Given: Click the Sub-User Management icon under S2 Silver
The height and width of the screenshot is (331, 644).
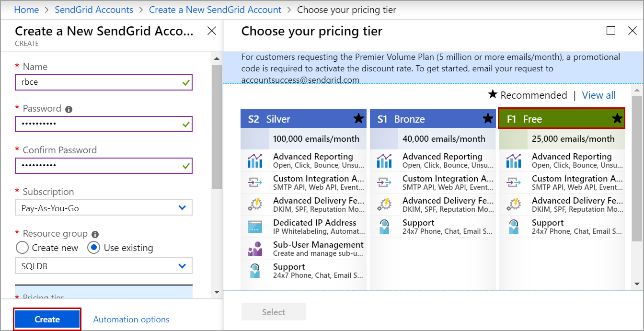Looking at the screenshot, I should (254, 248).
